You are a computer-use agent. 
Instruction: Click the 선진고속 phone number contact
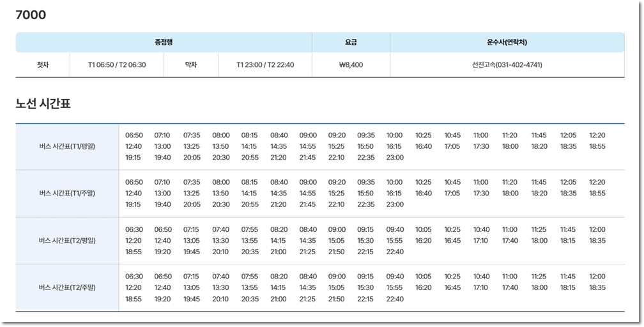coord(507,65)
